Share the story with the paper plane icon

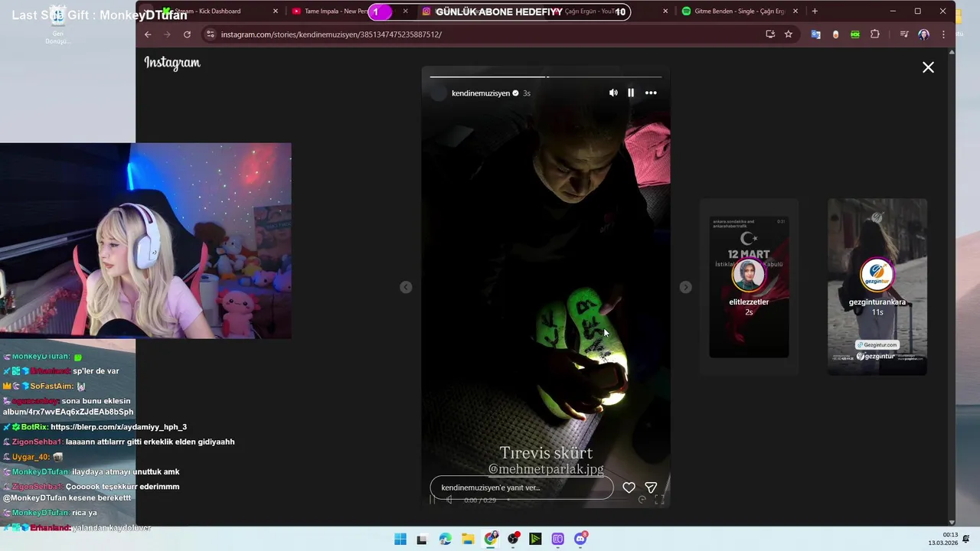(651, 487)
